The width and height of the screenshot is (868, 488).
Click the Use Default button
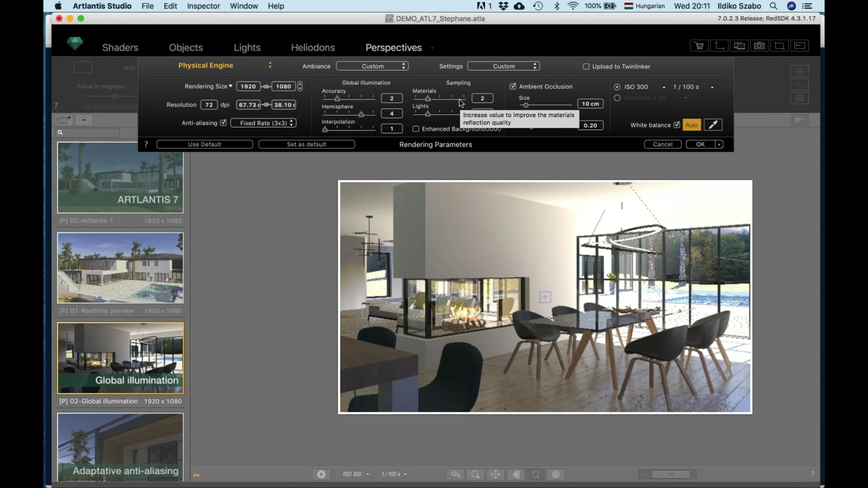coord(205,144)
